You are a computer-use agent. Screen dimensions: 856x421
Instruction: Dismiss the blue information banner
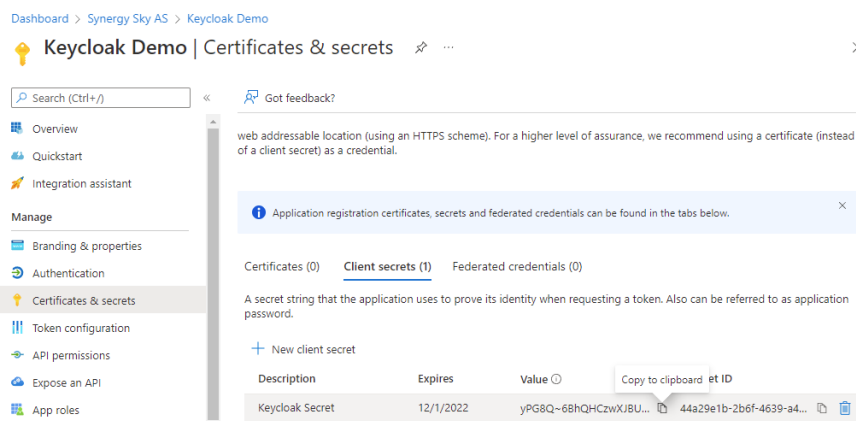coord(842,205)
